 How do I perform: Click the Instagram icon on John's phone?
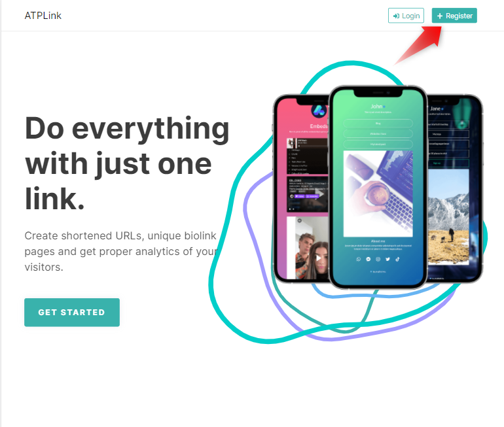(378, 259)
